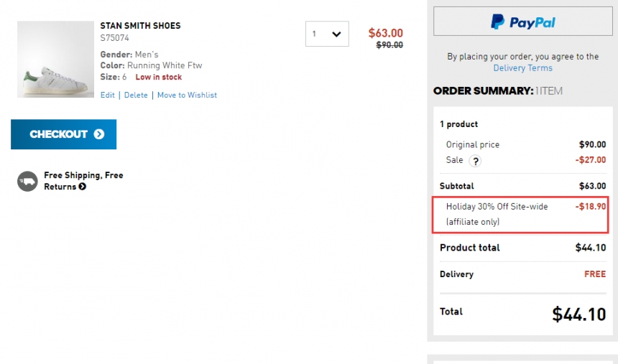The width and height of the screenshot is (618, 364).
Task: Open Free Shipping, Free Returns info
Action: pyautogui.click(x=83, y=181)
